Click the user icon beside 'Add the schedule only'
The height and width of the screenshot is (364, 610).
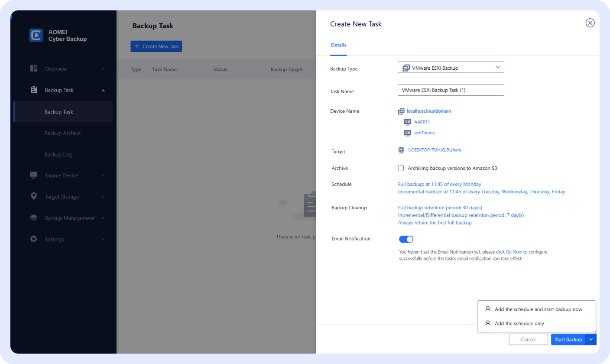pyautogui.click(x=488, y=323)
